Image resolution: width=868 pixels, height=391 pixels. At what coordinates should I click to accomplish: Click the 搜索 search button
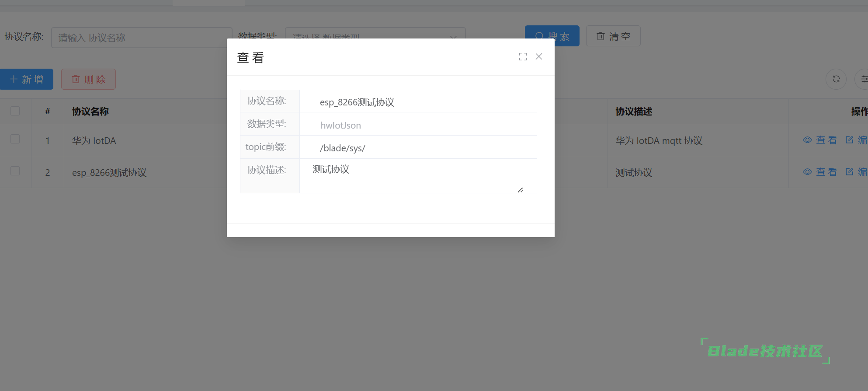[552, 36]
